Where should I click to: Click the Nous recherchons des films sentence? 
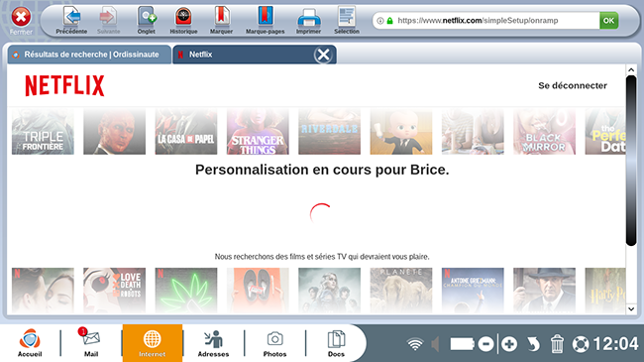(322, 257)
